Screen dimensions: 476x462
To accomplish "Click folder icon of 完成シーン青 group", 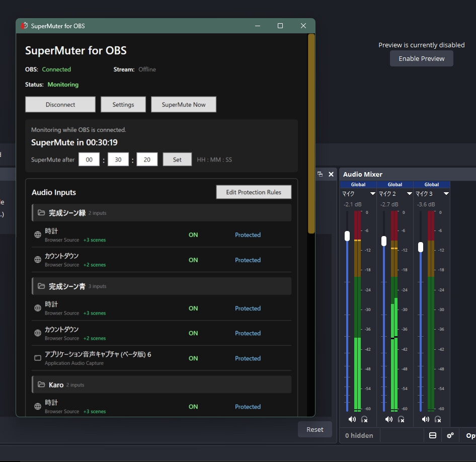I will tap(41, 286).
